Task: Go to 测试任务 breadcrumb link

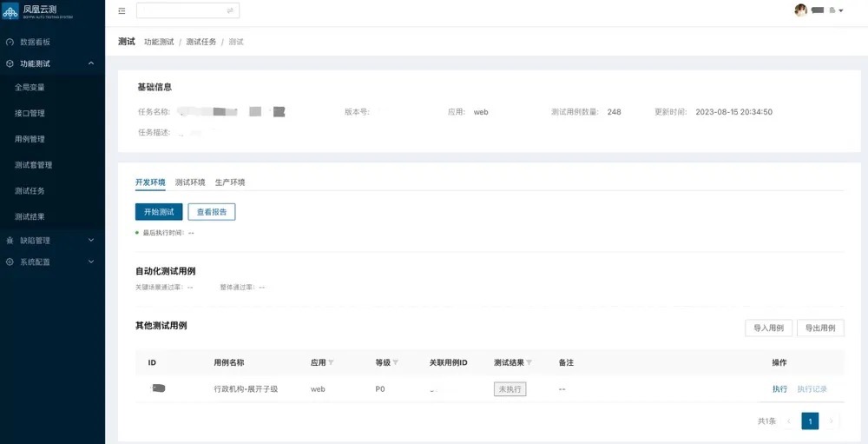Action: pos(201,42)
